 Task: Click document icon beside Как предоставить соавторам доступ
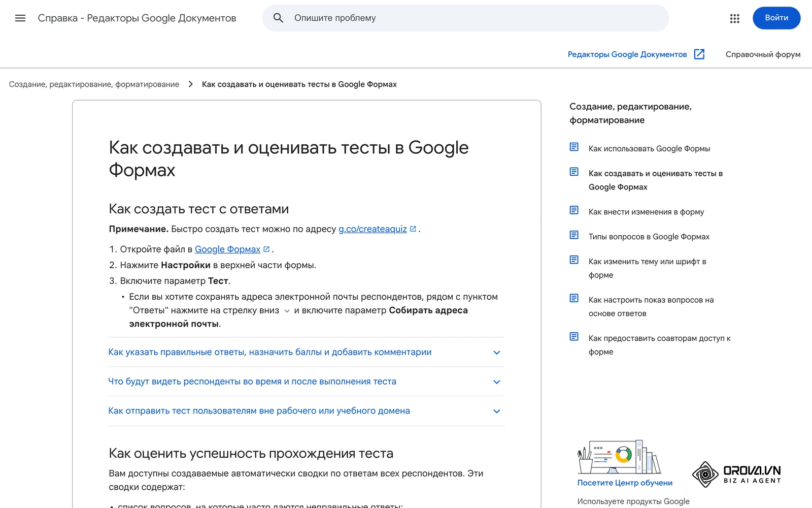pos(574,337)
